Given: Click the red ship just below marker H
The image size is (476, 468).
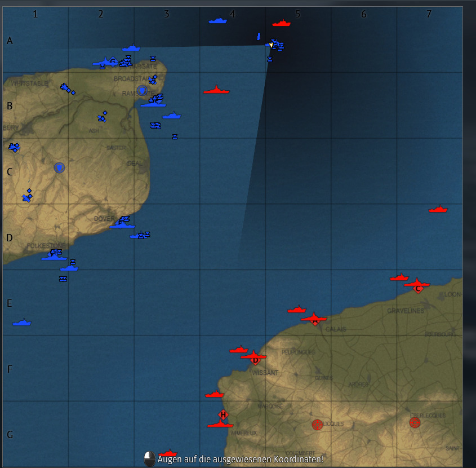Looking at the screenshot, I should (x=220, y=423).
